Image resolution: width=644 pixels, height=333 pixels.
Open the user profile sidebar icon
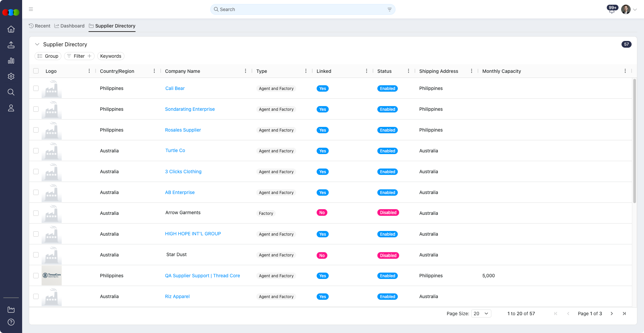pyautogui.click(x=11, y=108)
